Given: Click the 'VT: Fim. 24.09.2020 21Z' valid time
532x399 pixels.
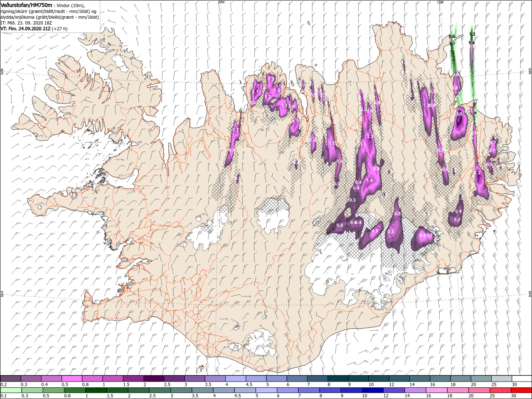Looking at the screenshot, I should [26, 29].
